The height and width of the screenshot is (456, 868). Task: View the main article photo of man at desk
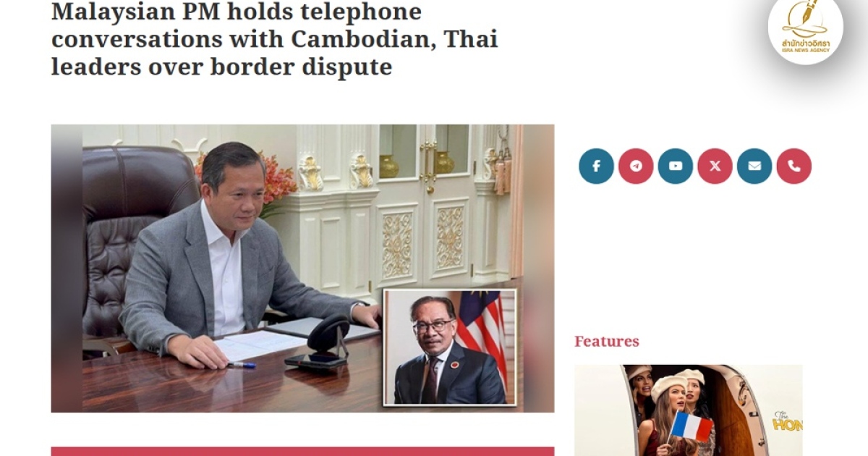click(x=302, y=268)
